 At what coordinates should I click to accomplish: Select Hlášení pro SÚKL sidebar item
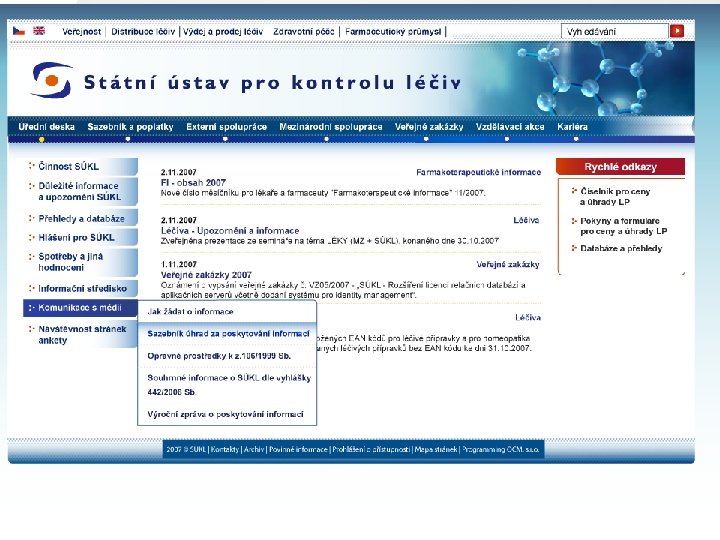(80, 237)
